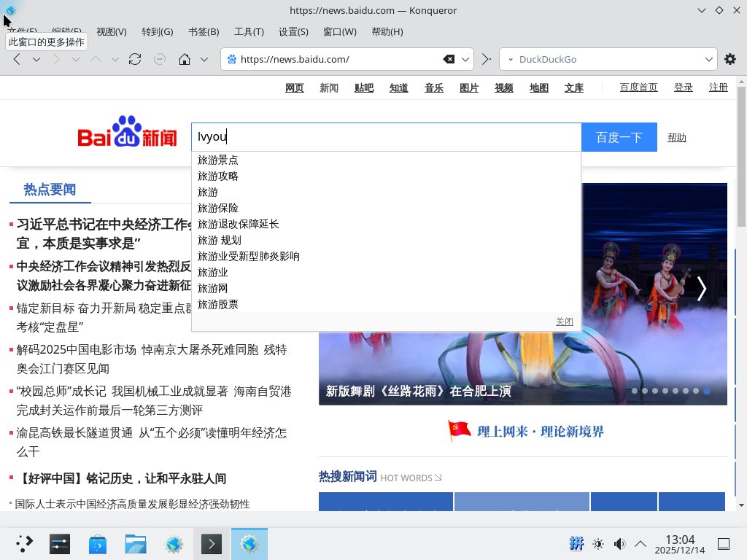Click the 百度一下 search button
The image size is (747, 560).
(x=619, y=137)
